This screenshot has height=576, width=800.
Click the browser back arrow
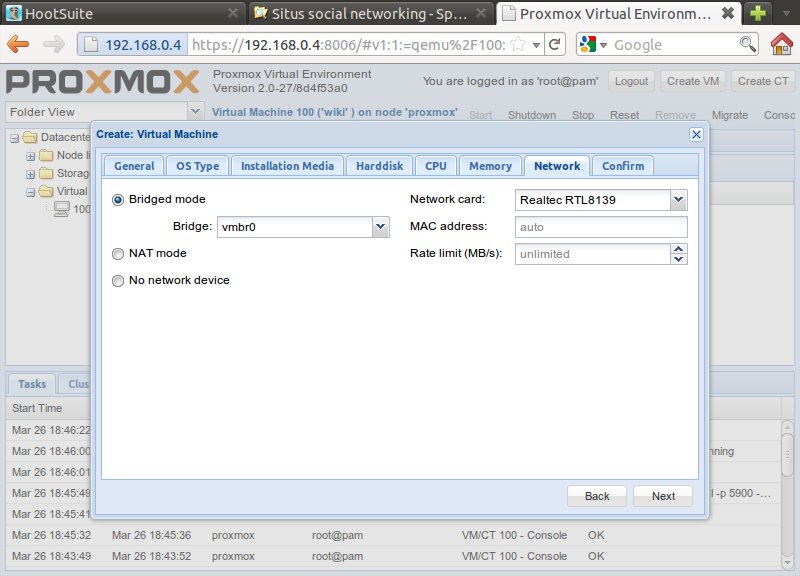click(19, 45)
